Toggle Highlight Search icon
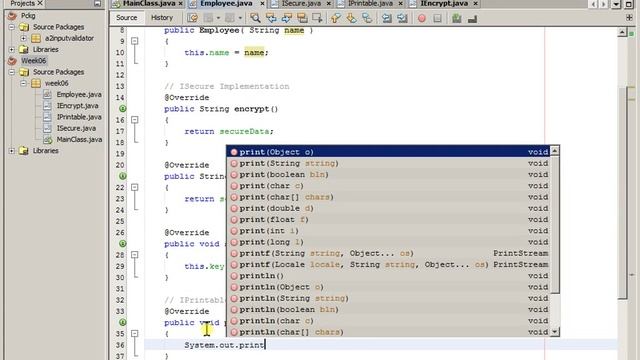Screen dimensions: 640x360 point(302,18)
